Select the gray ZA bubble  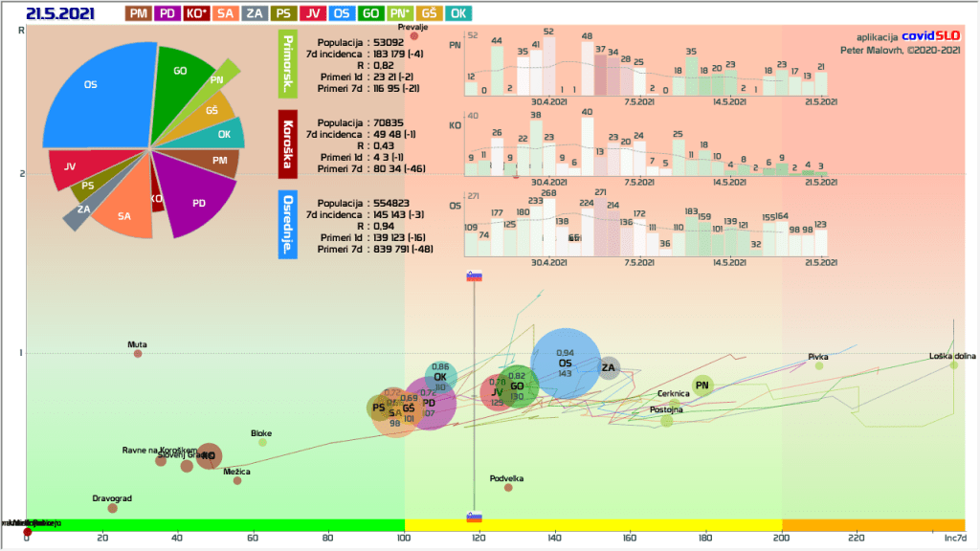coord(609,367)
